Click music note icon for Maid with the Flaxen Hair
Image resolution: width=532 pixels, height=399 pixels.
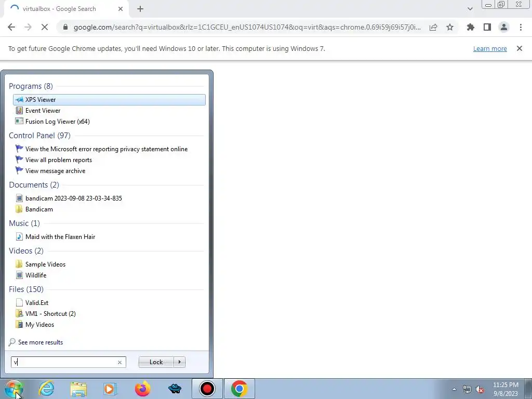pos(19,236)
